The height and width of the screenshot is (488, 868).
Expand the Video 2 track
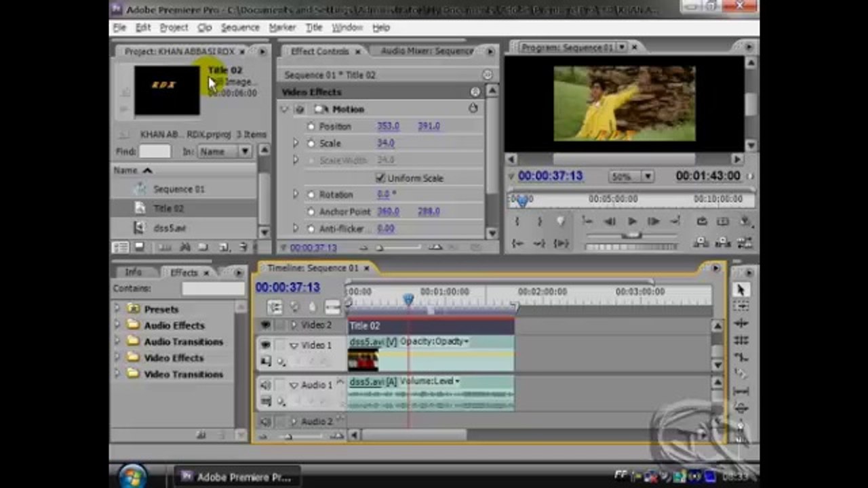coord(294,325)
